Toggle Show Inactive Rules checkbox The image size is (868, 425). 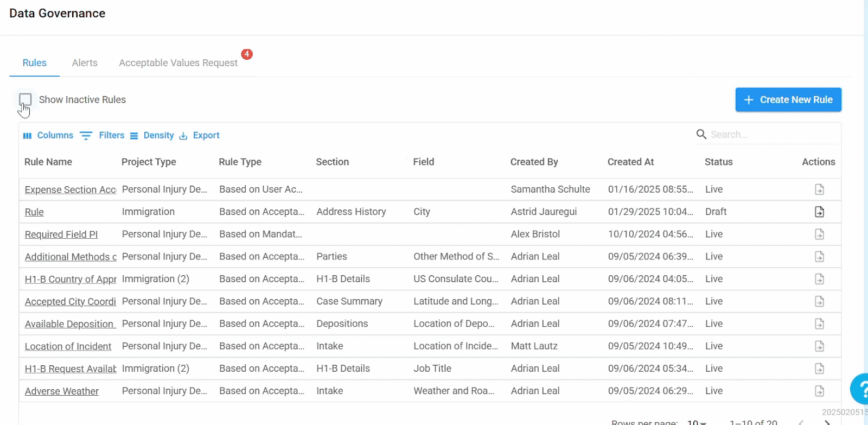25,99
